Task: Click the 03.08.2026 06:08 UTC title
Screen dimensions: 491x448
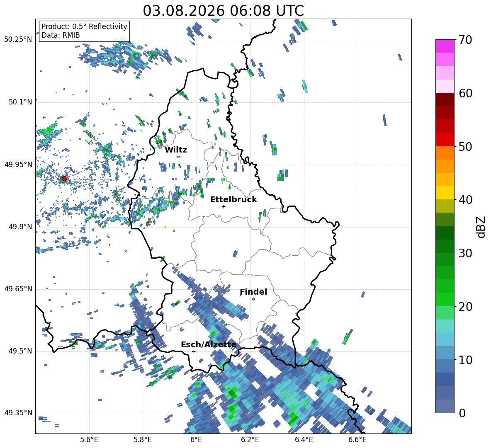Action: click(223, 11)
